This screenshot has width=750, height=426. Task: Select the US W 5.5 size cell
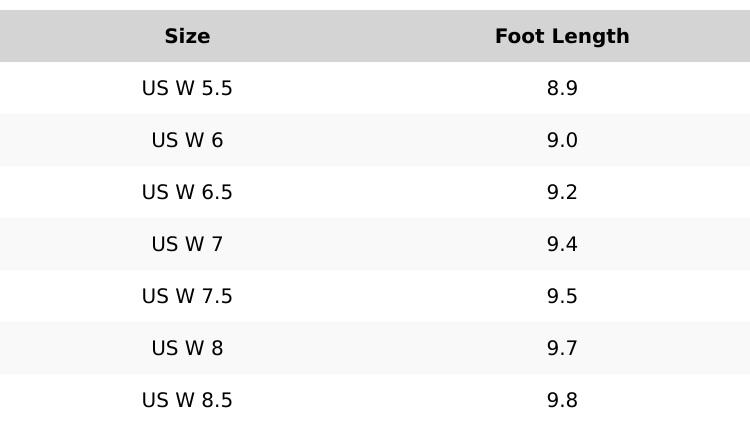click(x=187, y=89)
